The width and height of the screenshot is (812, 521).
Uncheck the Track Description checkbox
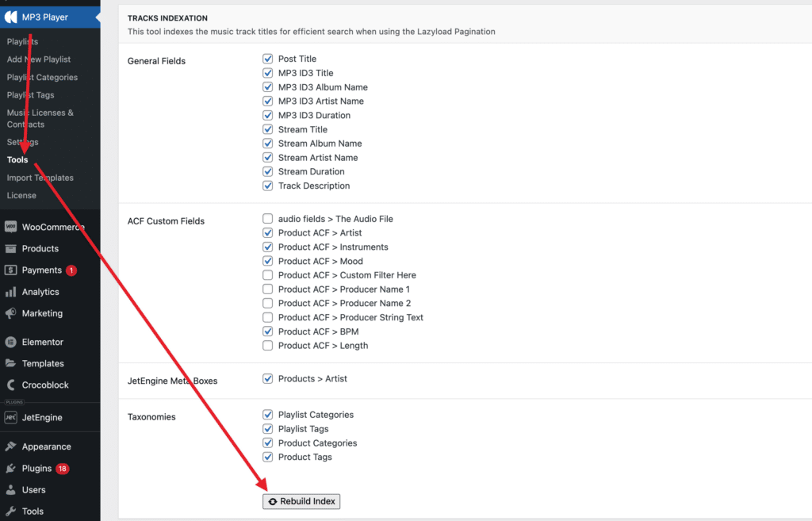tap(267, 186)
